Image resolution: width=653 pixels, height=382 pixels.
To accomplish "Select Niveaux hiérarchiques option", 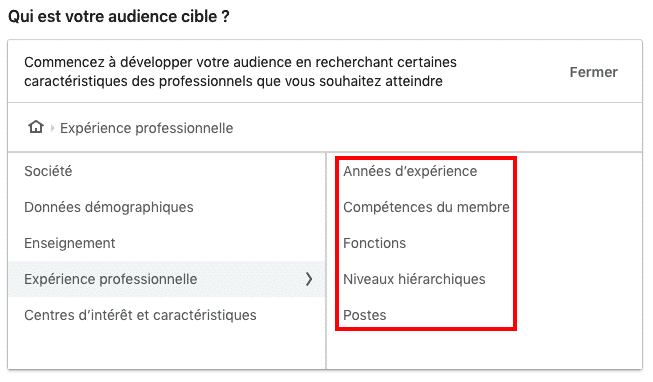I will (x=414, y=279).
